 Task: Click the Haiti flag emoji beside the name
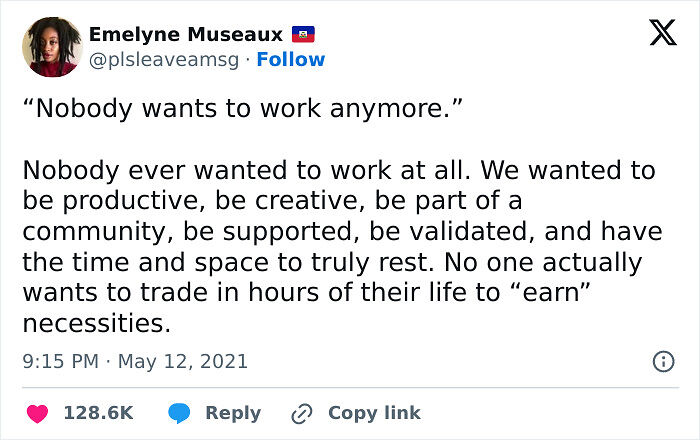(x=303, y=35)
